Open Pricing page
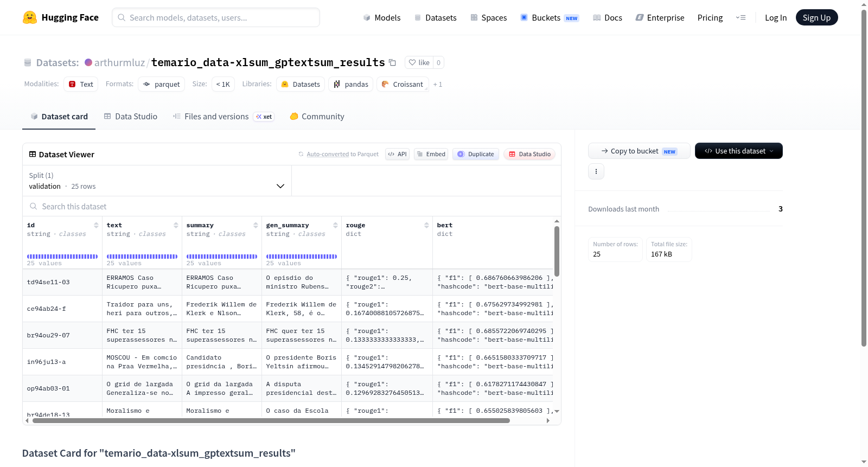This screenshot has width=868, height=467. [710, 17]
